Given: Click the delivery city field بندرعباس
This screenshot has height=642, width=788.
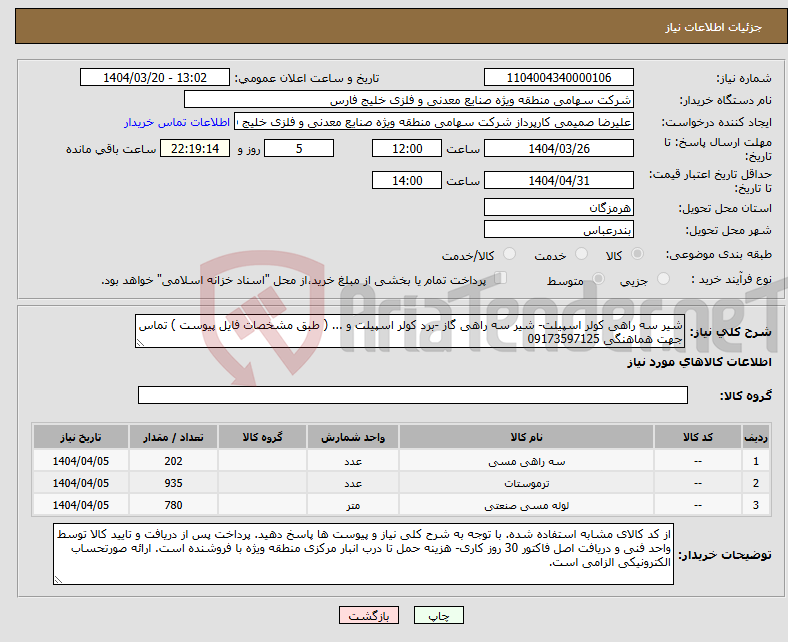Looking at the screenshot, I should coord(559,229).
